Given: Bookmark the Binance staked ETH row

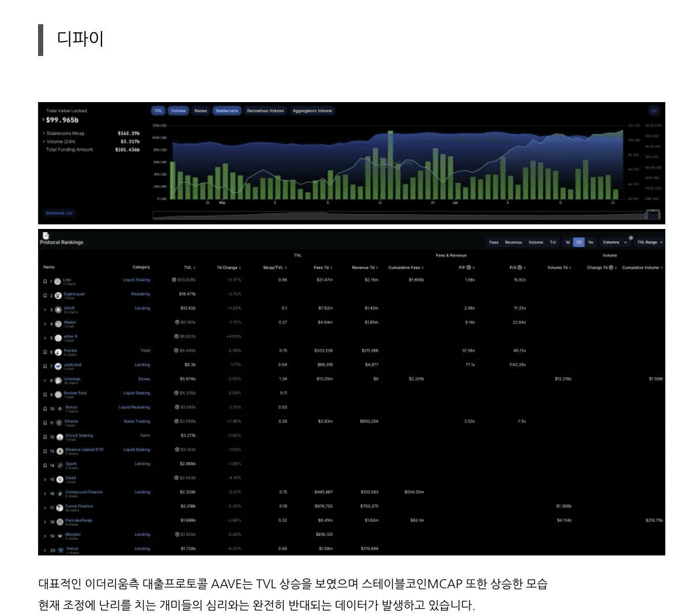Looking at the screenshot, I should [45, 451].
